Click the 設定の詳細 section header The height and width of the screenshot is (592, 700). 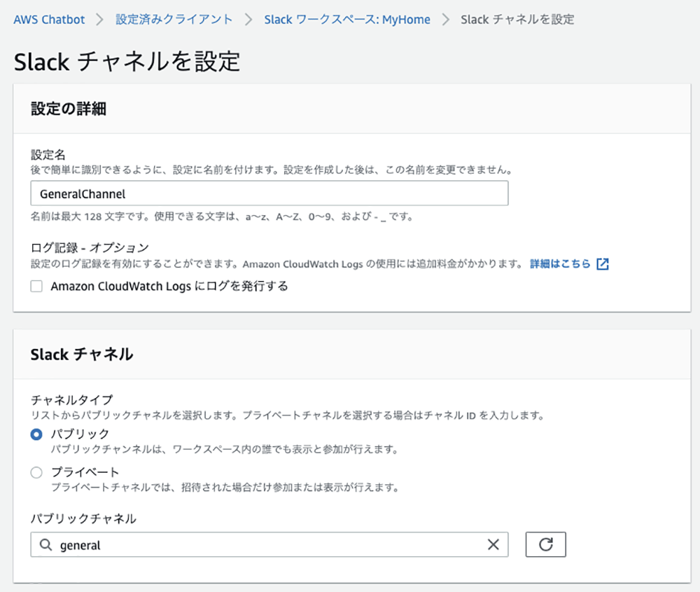tap(69, 109)
